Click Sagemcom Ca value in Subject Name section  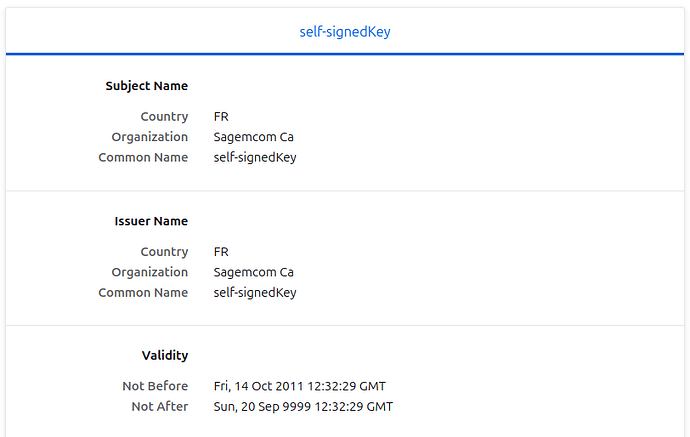253,137
